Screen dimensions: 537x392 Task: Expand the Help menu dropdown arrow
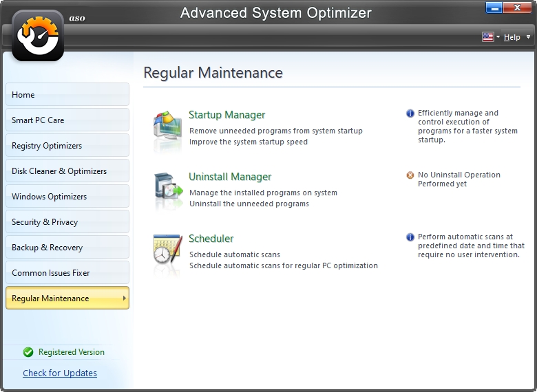pyautogui.click(x=529, y=37)
